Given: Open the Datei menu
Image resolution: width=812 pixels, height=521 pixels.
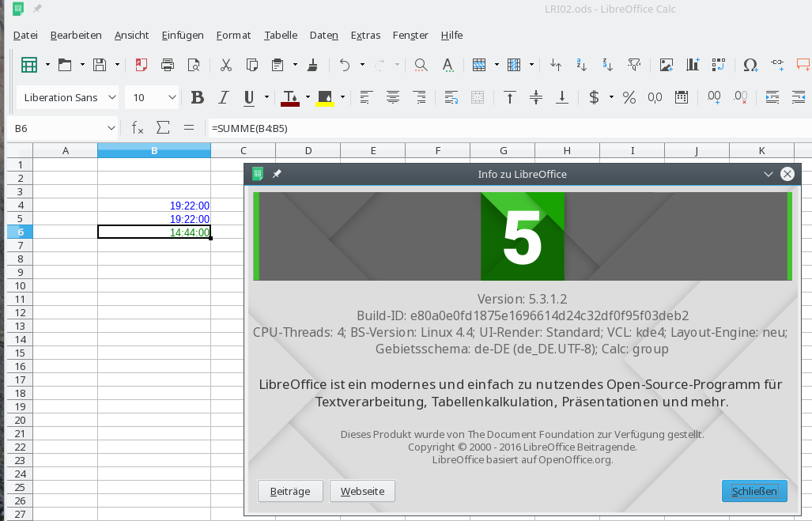Looking at the screenshot, I should pyautogui.click(x=25, y=36).
